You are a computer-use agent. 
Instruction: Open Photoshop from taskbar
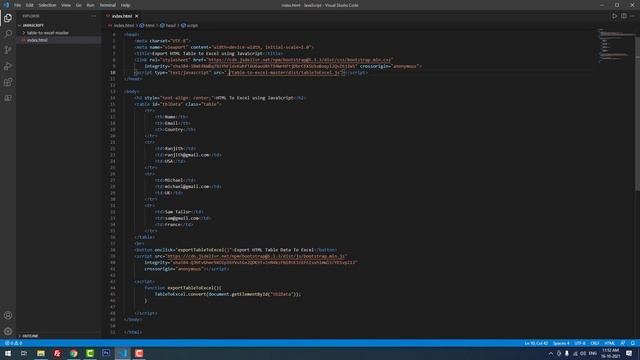106,353
